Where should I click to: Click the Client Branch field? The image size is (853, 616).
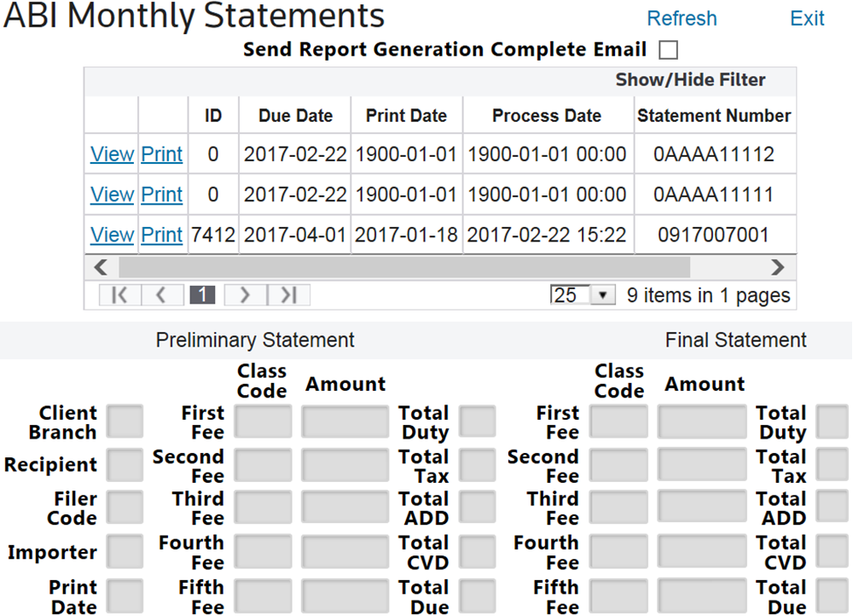(x=127, y=422)
